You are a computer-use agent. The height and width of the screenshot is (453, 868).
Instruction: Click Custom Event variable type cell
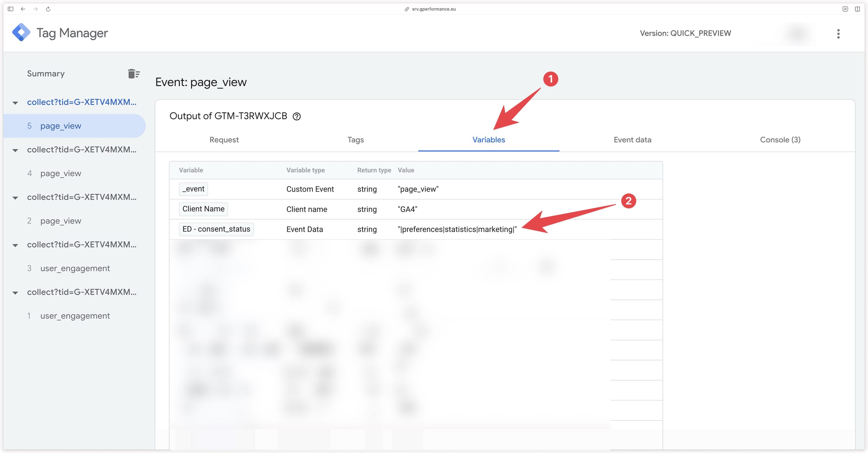pos(310,189)
